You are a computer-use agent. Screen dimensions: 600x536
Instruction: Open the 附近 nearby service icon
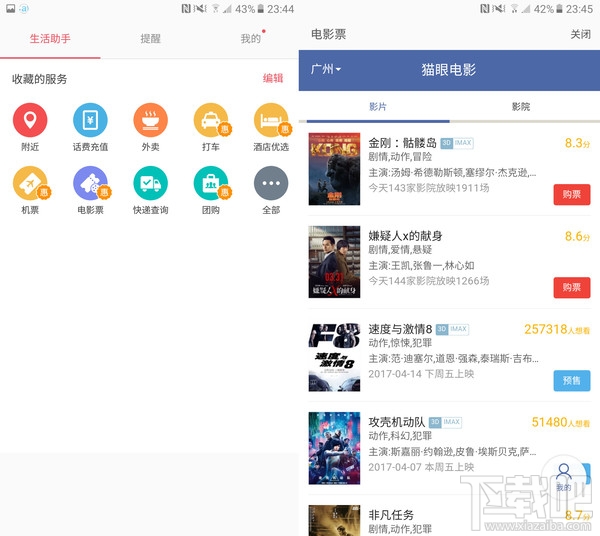tap(30, 120)
